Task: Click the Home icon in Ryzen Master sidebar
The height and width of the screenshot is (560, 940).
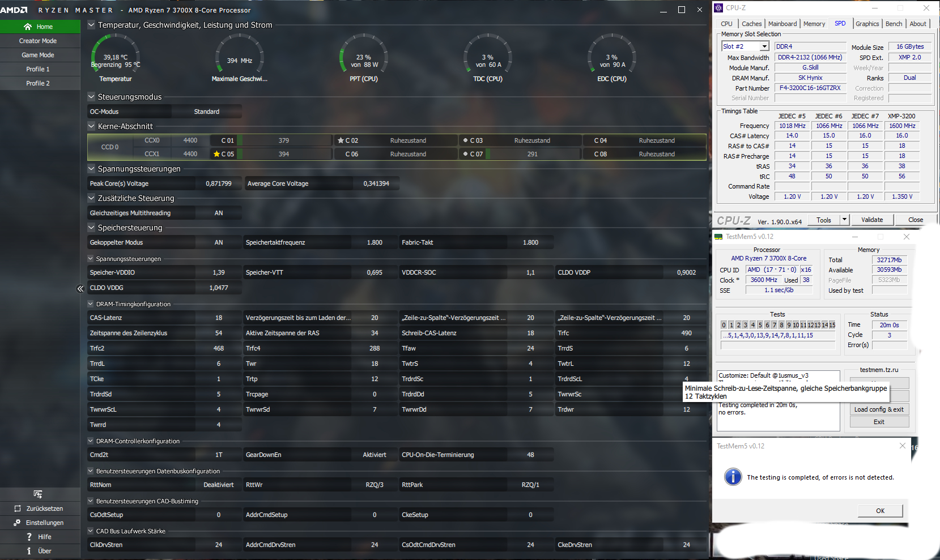Action: click(x=27, y=27)
